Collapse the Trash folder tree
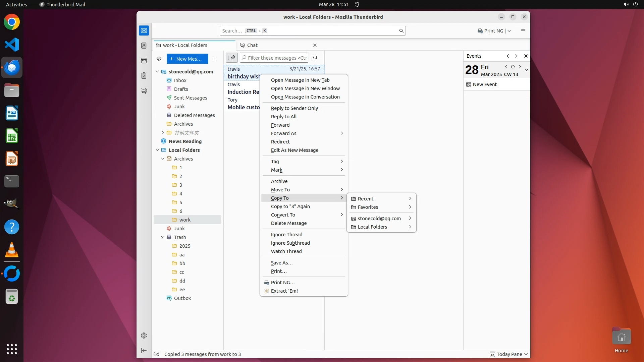 [163, 237]
